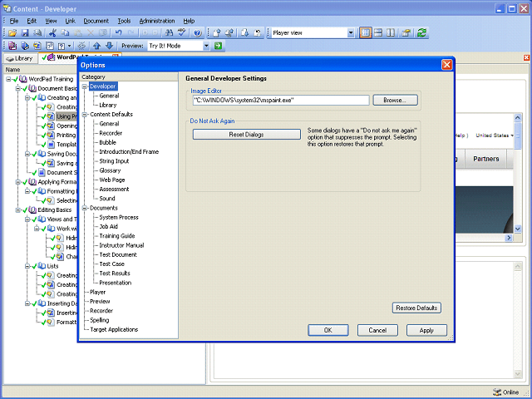Click the Copy icon in toolbar
The width and height of the screenshot is (532, 399).
(x=65, y=33)
